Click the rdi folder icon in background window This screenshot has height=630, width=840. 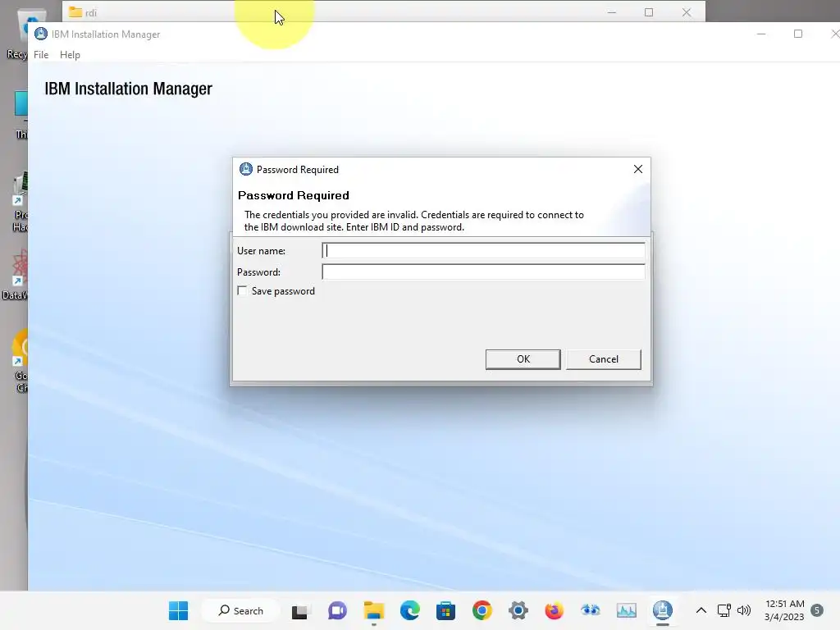tap(75, 11)
